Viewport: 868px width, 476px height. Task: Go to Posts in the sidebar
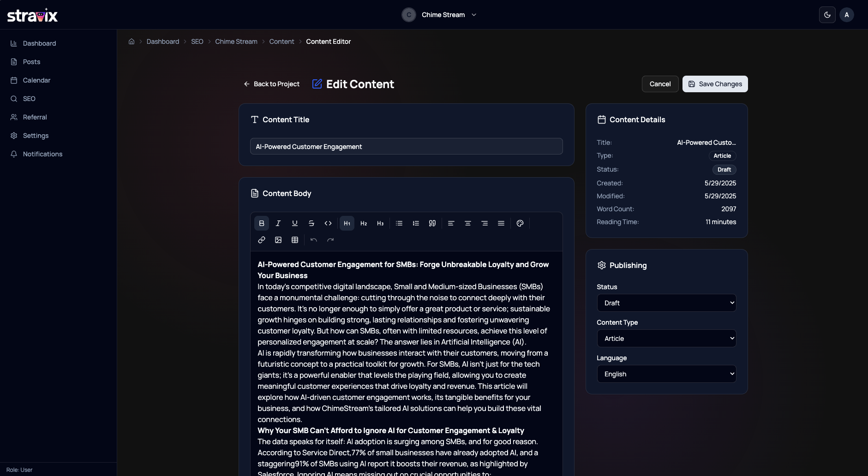click(58, 62)
